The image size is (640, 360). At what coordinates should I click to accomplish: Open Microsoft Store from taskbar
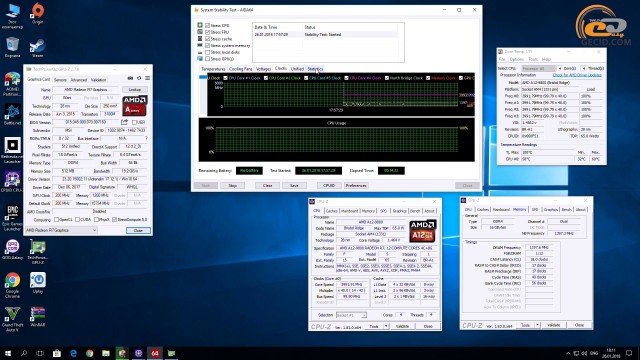pos(57,353)
